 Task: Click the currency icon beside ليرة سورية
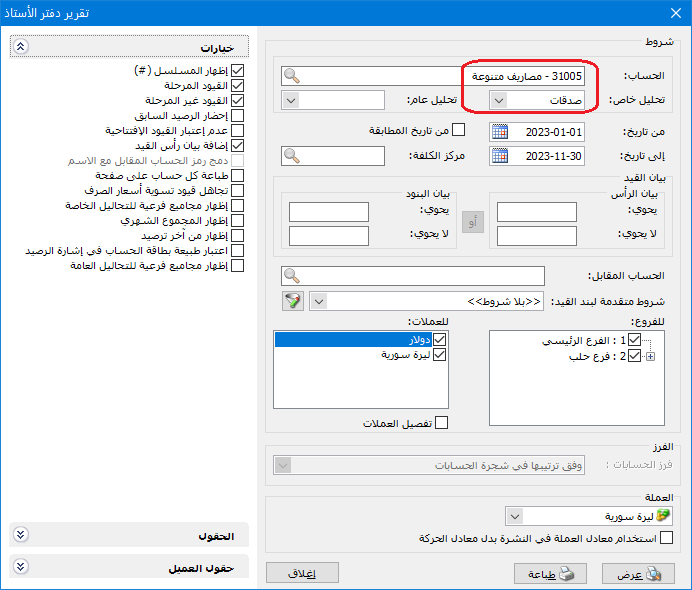[x=663, y=515]
